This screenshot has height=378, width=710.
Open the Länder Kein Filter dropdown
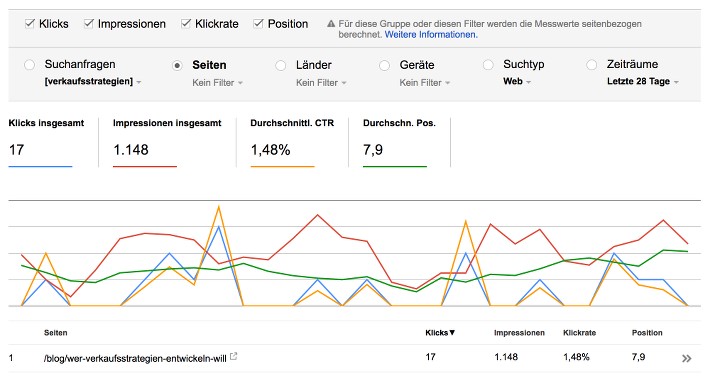321,83
